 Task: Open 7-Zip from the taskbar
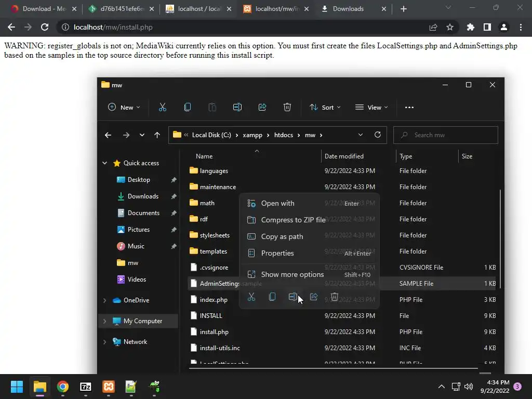coord(86,387)
